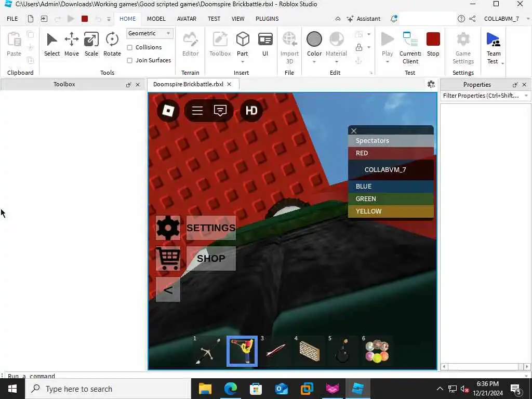Stop the running playtest
The width and height of the screenshot is (532, 399).
coord(433,44)
